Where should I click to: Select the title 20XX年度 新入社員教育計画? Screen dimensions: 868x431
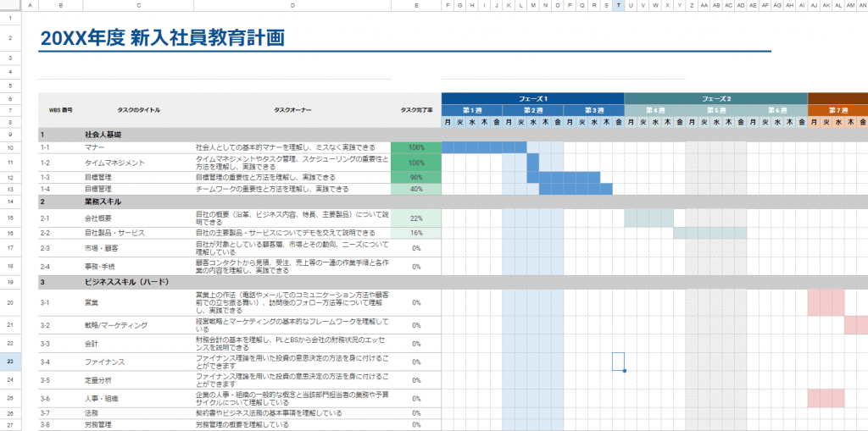point(164,37)
